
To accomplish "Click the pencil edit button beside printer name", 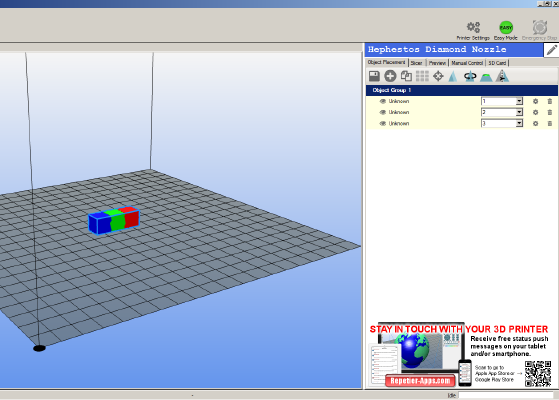I will 551,50.
